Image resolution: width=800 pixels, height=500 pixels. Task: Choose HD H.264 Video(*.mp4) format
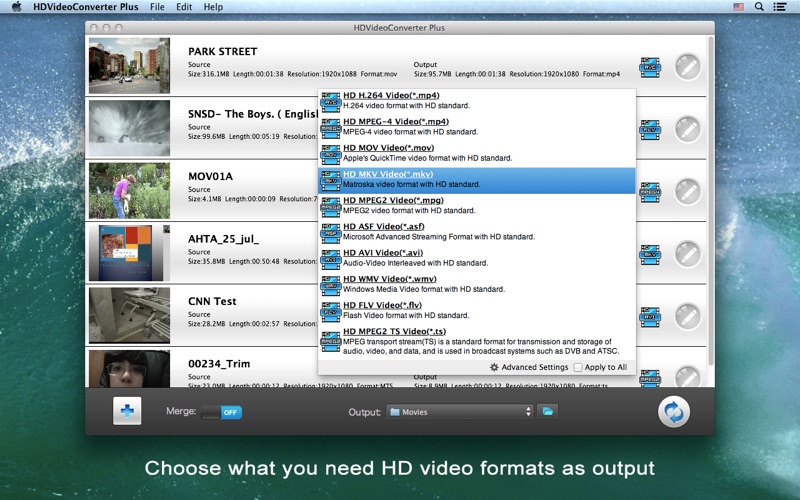(477, 102)
